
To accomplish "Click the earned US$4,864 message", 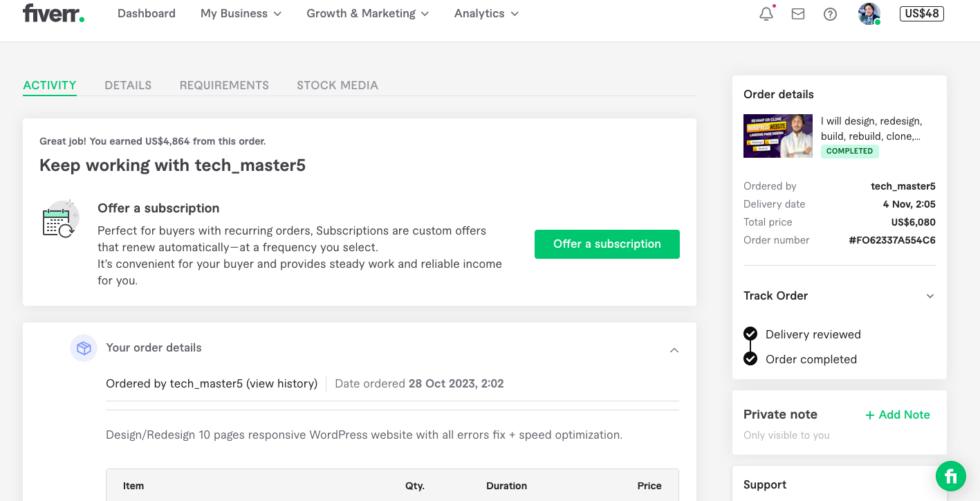I will [x=152, y=141].
